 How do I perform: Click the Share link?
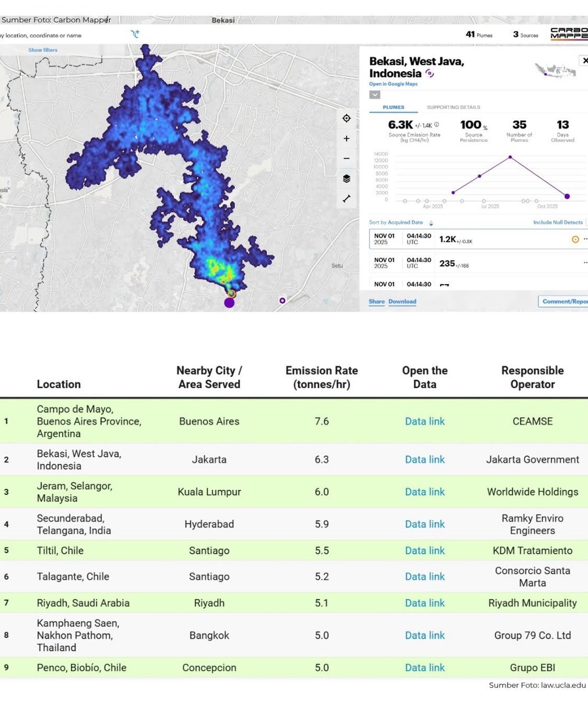(x=377, y=301)
